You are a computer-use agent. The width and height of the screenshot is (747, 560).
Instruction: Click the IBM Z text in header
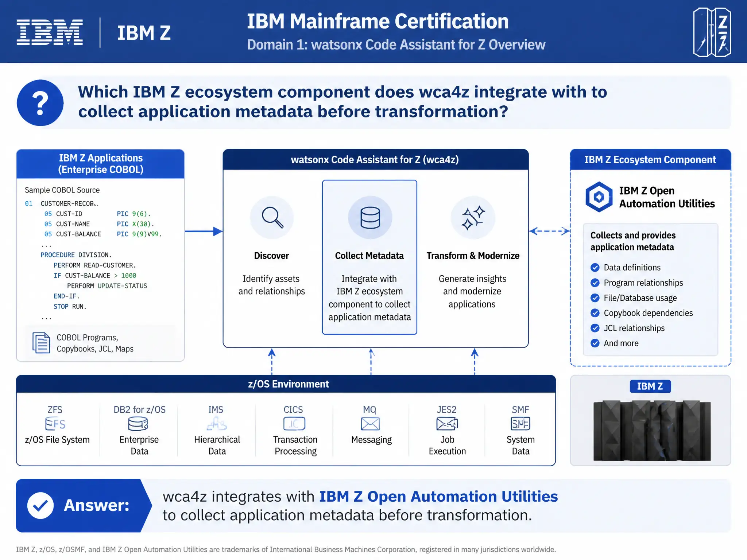(144, 33)
